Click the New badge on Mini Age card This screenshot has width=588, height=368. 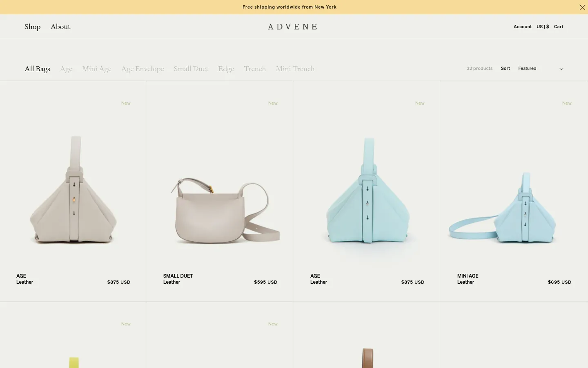pos(567,103)
